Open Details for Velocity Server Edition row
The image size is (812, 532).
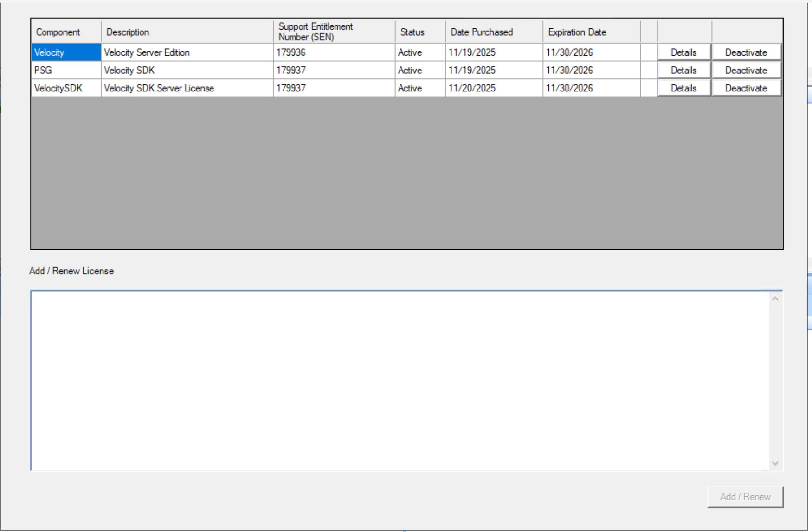(x=684, y=52)
